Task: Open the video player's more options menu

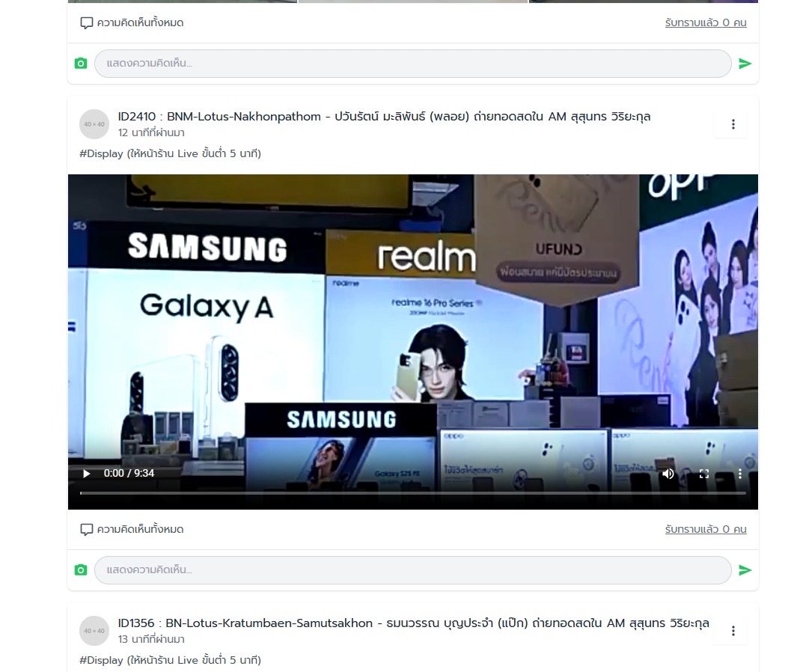Action: [x=740, y=474]
